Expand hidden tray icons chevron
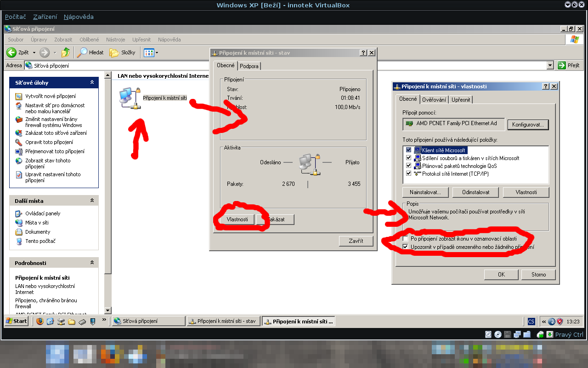588x368 pixels. pyautogui.click(x=544, y=321)
